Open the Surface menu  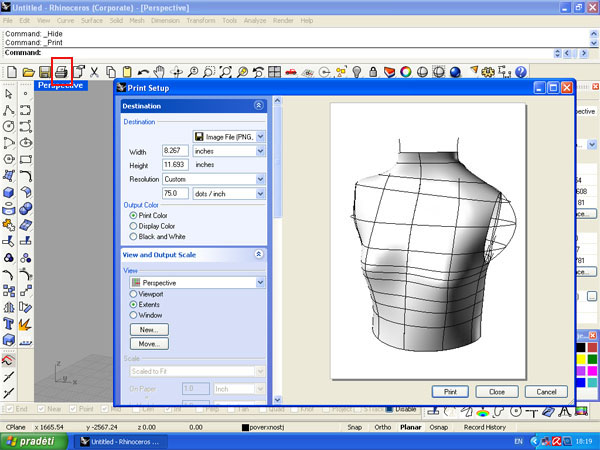click(x=92, y=20)
